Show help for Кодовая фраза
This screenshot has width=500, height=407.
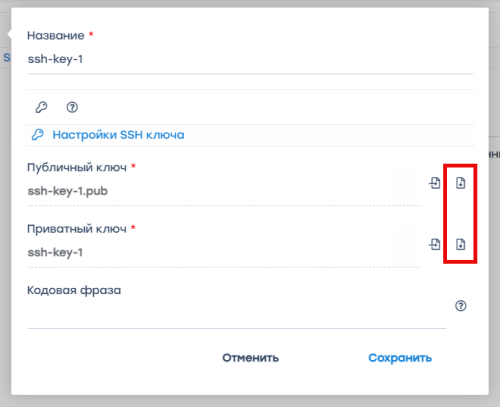pyautogui.click(x=461, y=306)
